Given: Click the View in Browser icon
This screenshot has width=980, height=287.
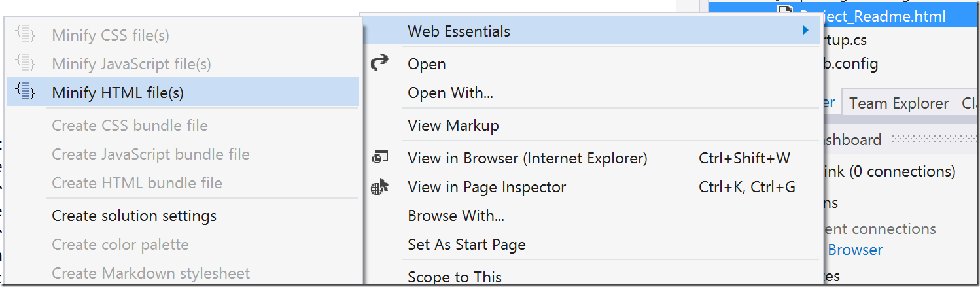Looking at the screenshot, I should [379, 158].
